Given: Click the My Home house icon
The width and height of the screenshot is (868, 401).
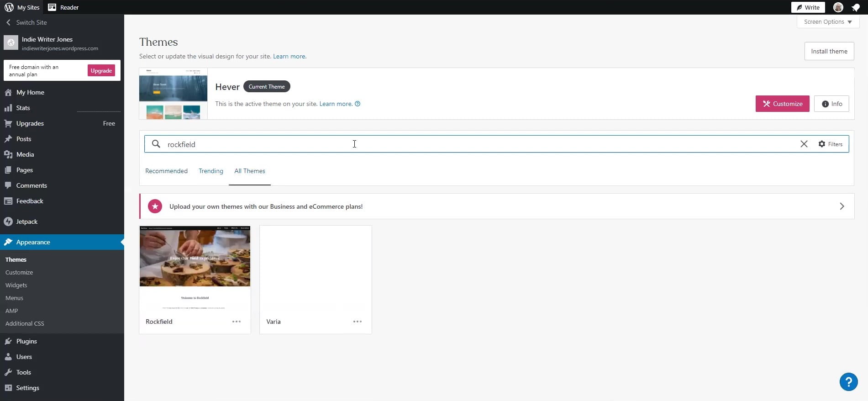Looking at the screenshot, I should 8,92.
